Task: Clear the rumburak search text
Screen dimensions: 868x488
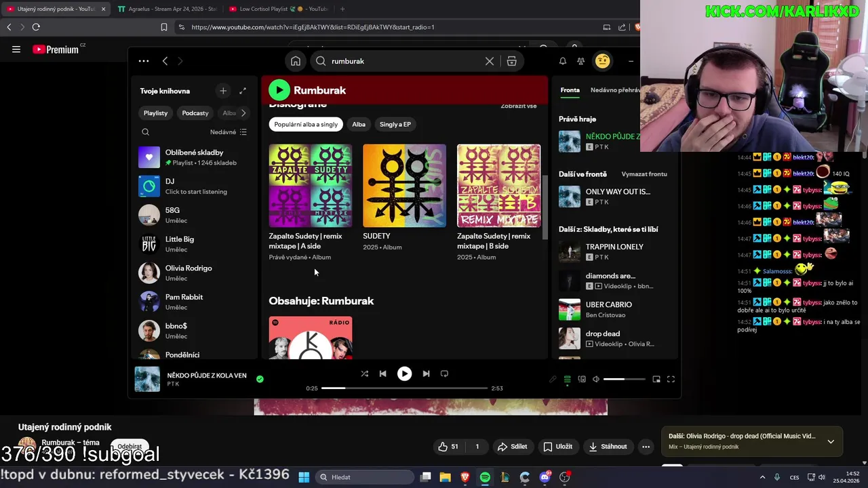Action: 490,61
